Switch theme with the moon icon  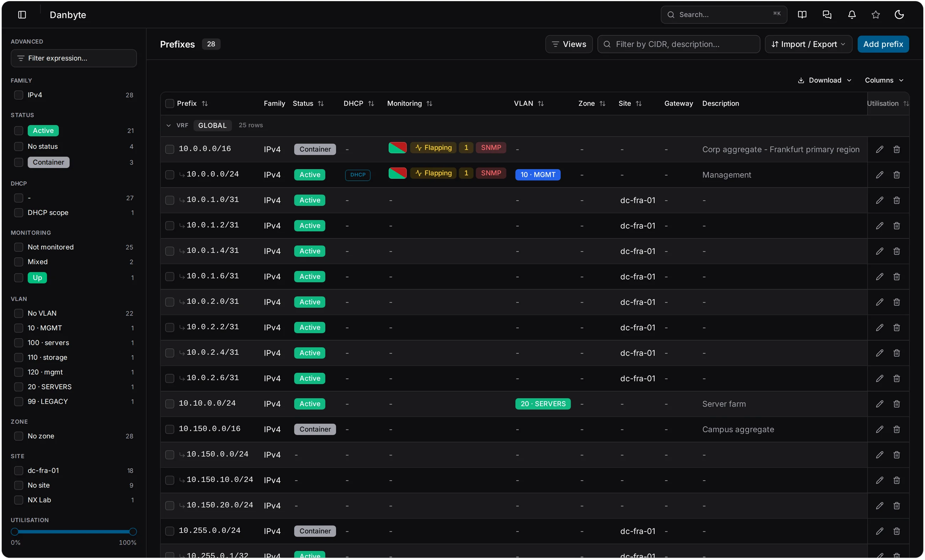[899, 15]
